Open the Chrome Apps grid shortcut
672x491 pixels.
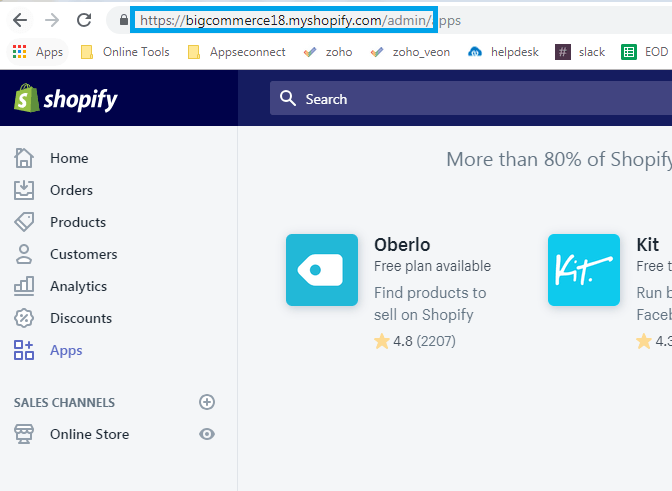point(38,52)
